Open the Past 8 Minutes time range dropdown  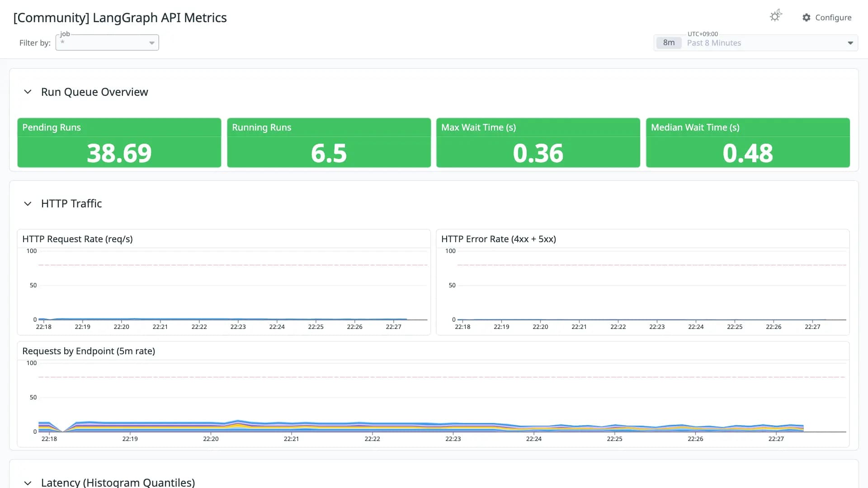tap(756, 43)
